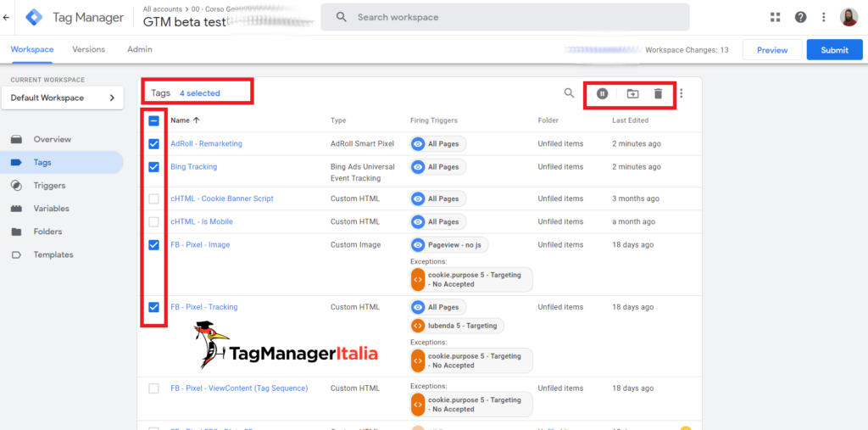Uncheck FB - Pixel - Tracking checkbox
This screenshot has width=868, height=430.
pos(154,307)
